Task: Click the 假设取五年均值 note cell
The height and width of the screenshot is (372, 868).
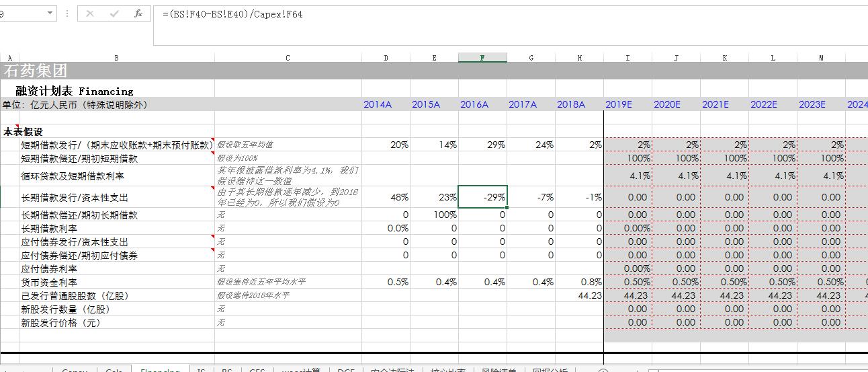Action: [x=245, y=145]
